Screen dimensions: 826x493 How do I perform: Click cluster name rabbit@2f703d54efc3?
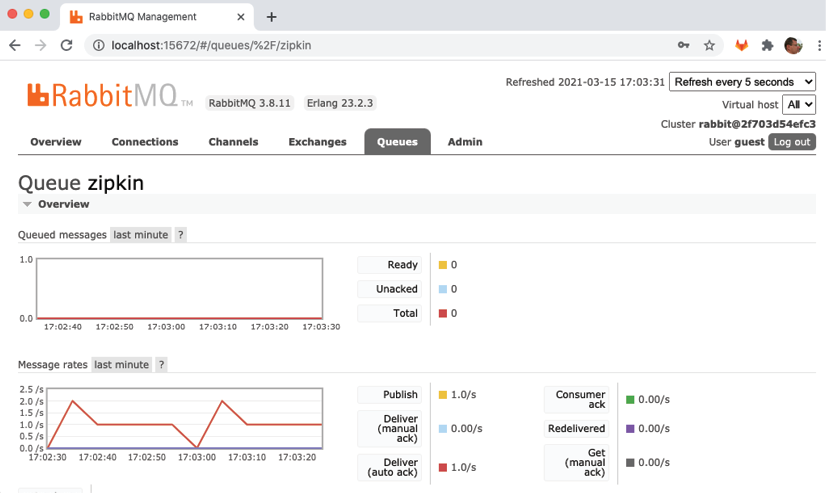click(757, 124)
